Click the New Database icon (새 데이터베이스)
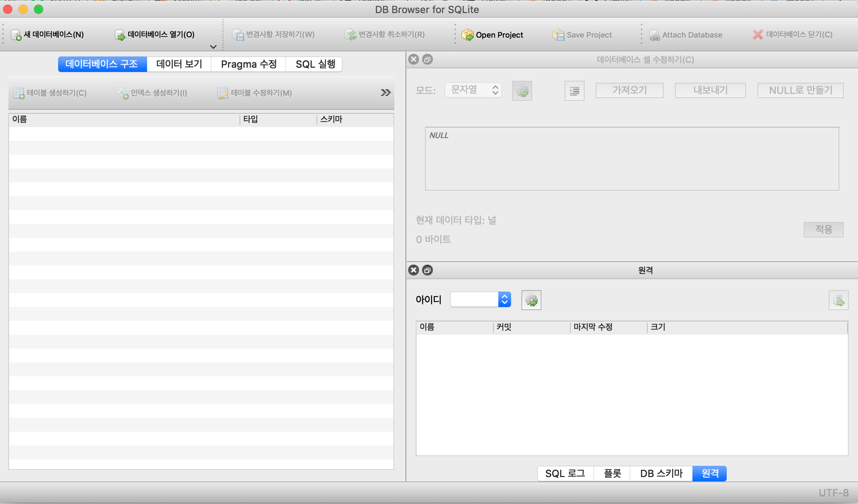This screenshot has width=858, height=504. click(x=16, y=35)
